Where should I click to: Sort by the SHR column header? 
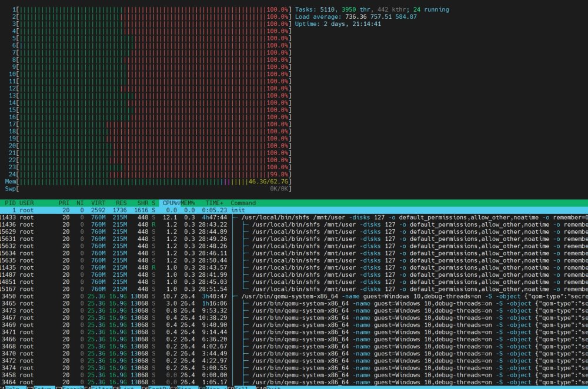tap(143, 203)
